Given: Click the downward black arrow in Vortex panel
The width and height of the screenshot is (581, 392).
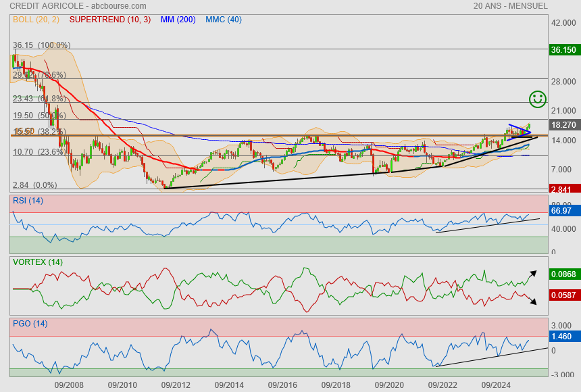Looking at the screenshot, I should point(533,301).
